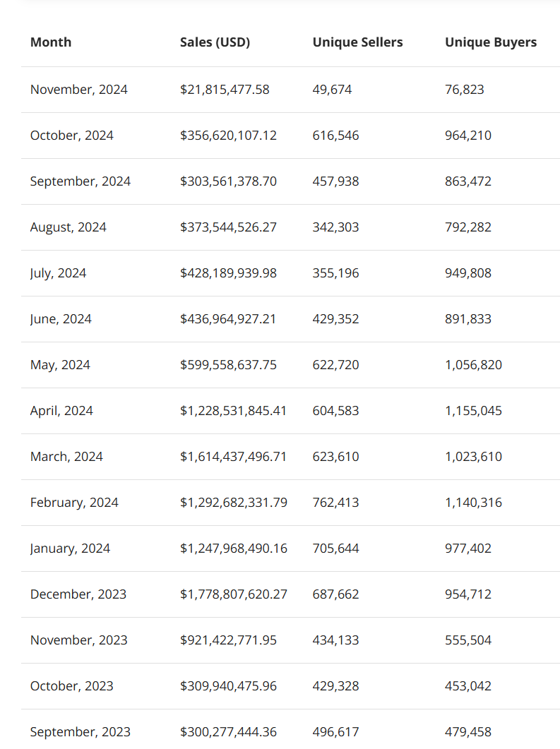This screenshot has width=560, height=749.
Task: Click May, 2024 unique buyers 1,056,820
Action: coord(473,364)
